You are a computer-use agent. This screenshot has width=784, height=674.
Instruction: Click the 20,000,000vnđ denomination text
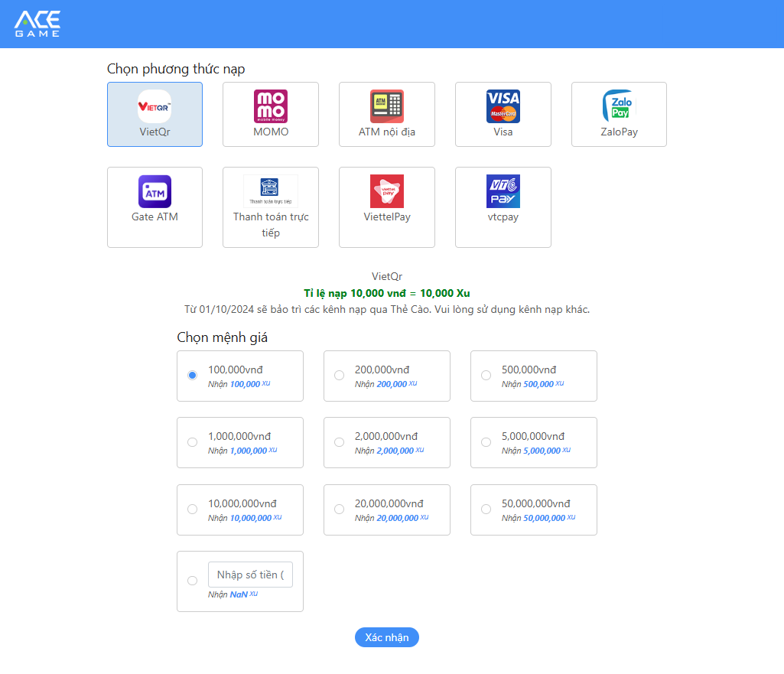[x=389, y=503]
